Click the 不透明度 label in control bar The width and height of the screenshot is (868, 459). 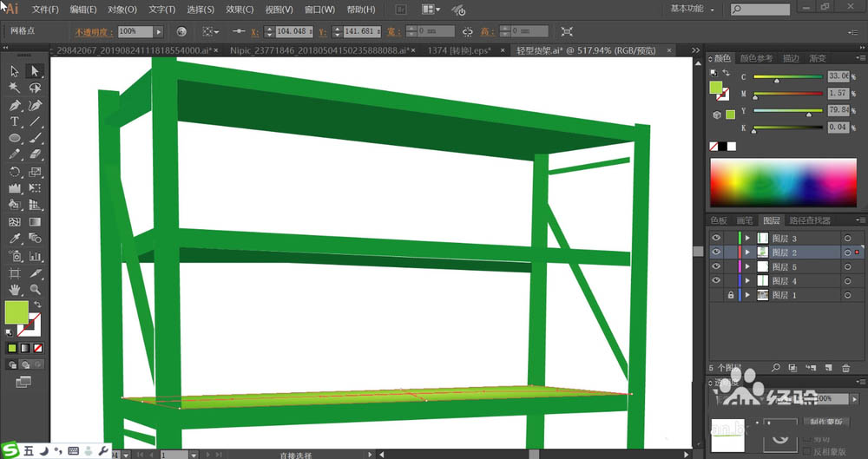coord(94,32)
